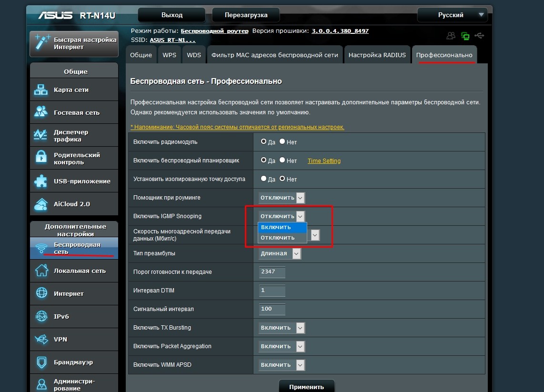Open the Time Setting link
544x392 pixels.
click(324, 161)
